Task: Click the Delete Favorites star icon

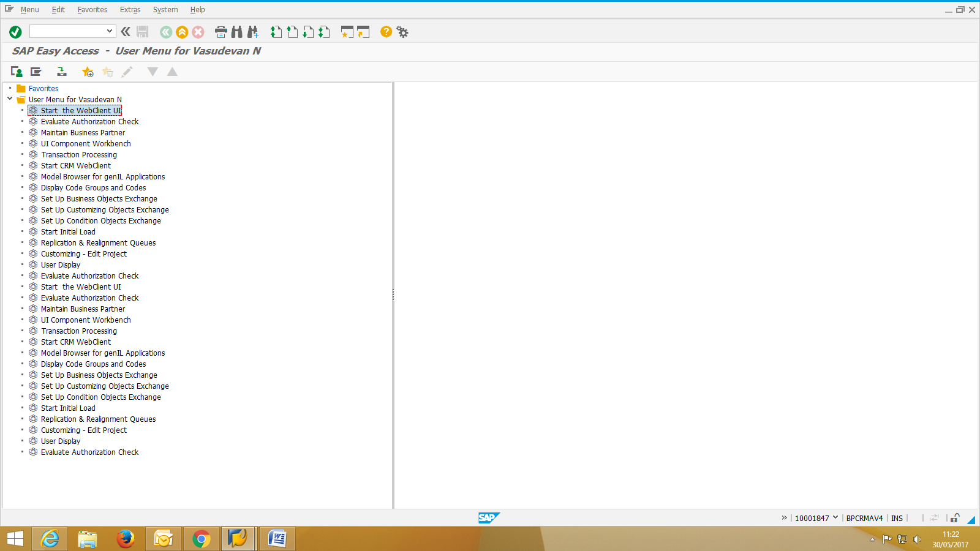Action: click(107, 72)
